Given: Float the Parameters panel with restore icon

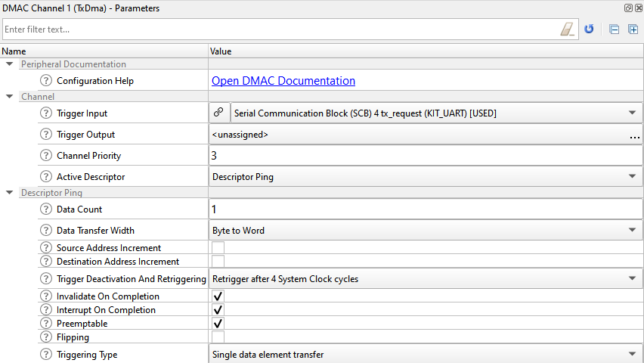Looking at the screenshot, I should (628, 8).
